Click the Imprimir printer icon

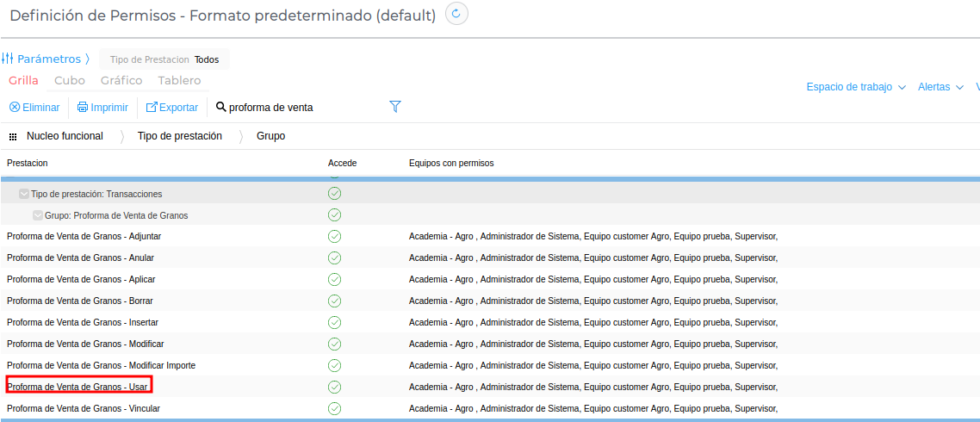coord(83,108)
